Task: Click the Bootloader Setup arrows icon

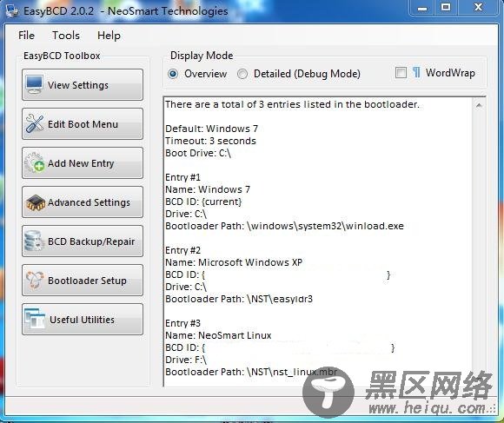Action: (35, 280)
